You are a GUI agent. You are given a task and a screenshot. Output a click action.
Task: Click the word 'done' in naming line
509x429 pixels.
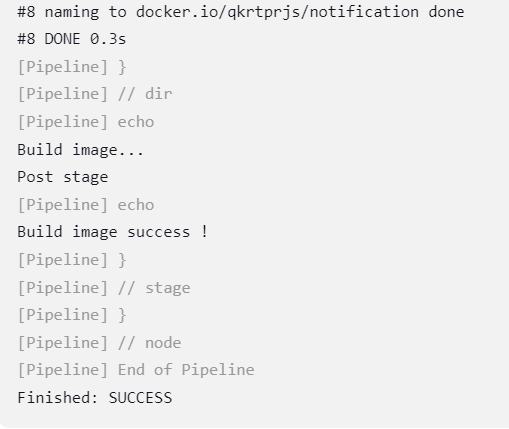(446, 12)
